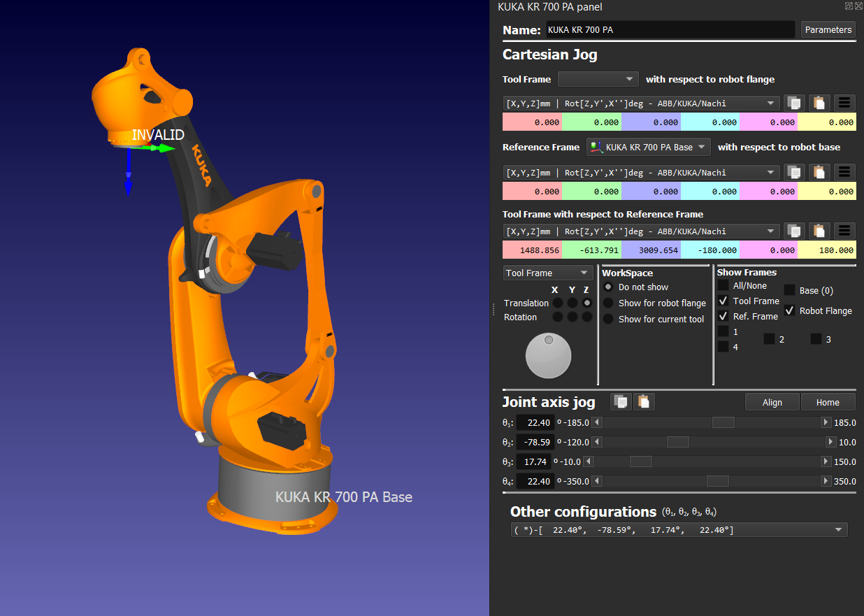This screenshot has width=864, height=616.
Task: Select 'Show for robot flange' workspace option
Action: (x=608, y=303)
